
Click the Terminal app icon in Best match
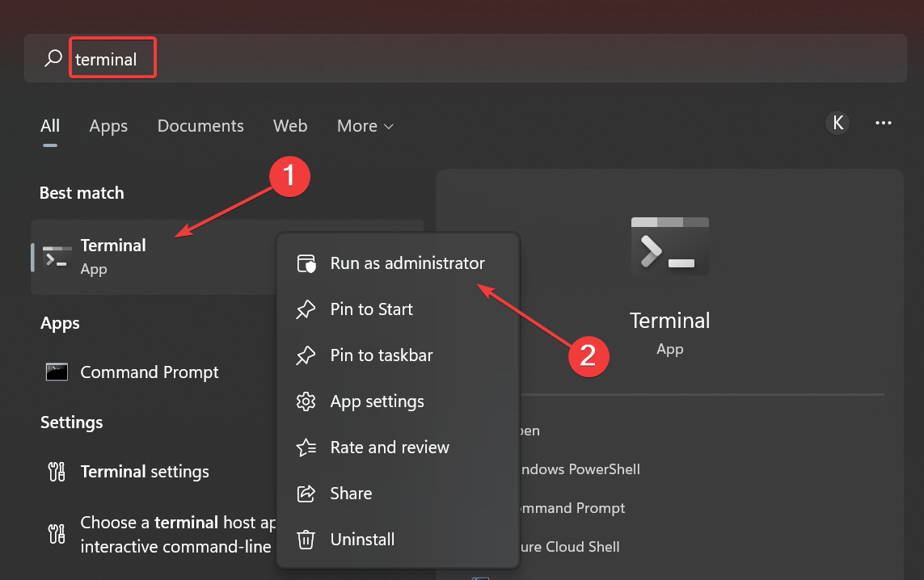pyautogui.click(x=57, y=258)
